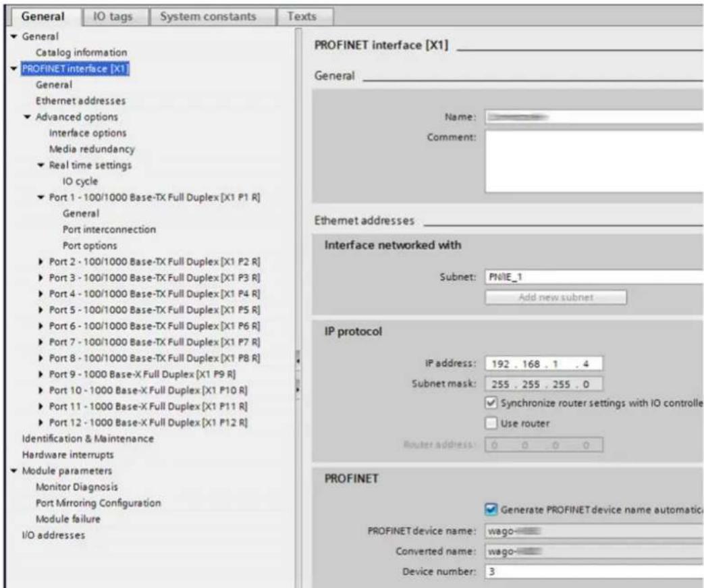Expand the Port 5 node arrow

pyautogui.click(x=41, y=310)
